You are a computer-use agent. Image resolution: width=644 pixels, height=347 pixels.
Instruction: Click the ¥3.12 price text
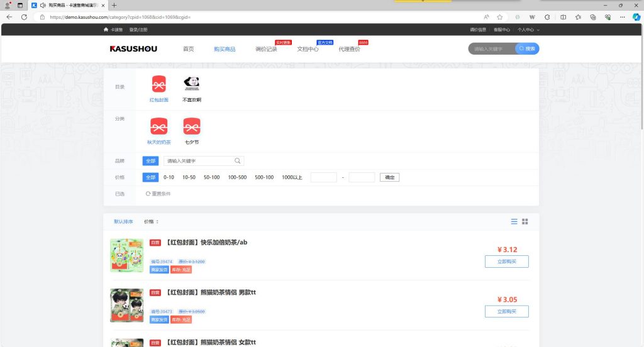point(508,250)
